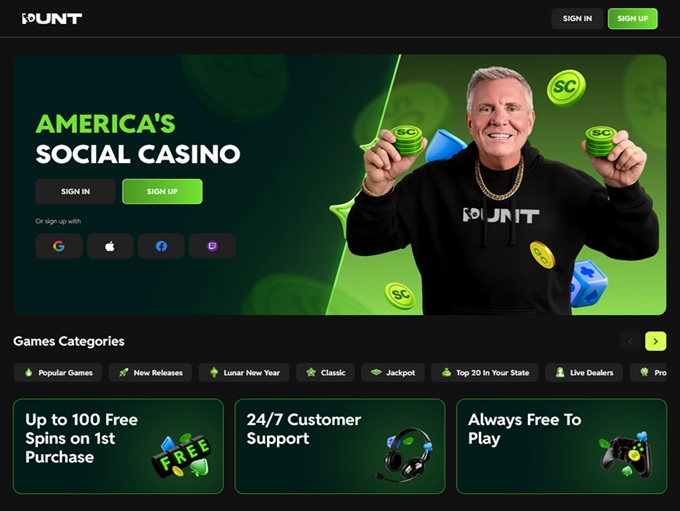Screen dimensions: 680x511
Task: Click the FREE slot icon on Free Spins card
Action: (x=181, y=455)
